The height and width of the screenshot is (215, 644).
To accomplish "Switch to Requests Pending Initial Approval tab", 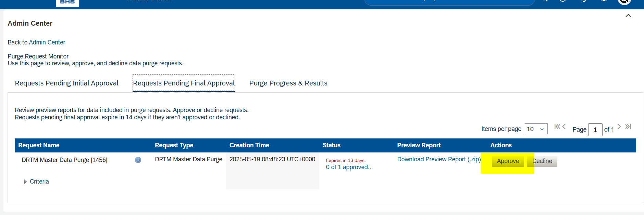I will 66,83.
